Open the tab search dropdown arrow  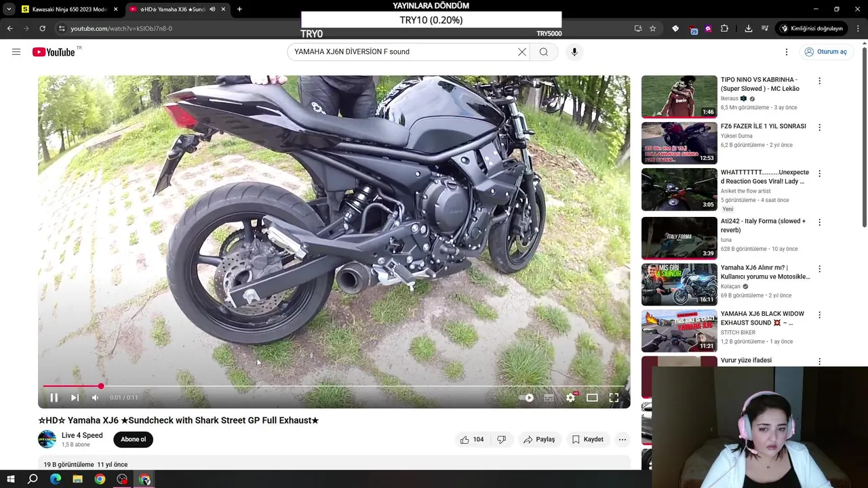(x=9, y=9)
